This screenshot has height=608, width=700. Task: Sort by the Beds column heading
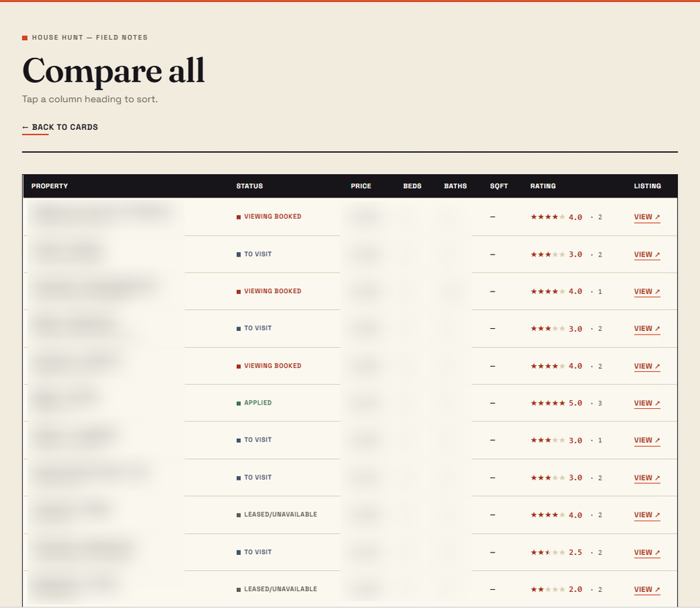tap(412, 186)
